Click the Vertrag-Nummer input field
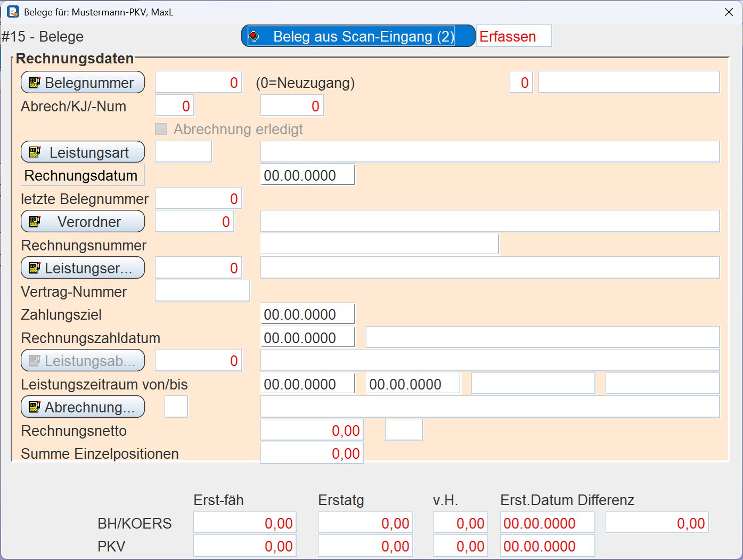This screenshot has height=560, width=743. click(202, 291)
